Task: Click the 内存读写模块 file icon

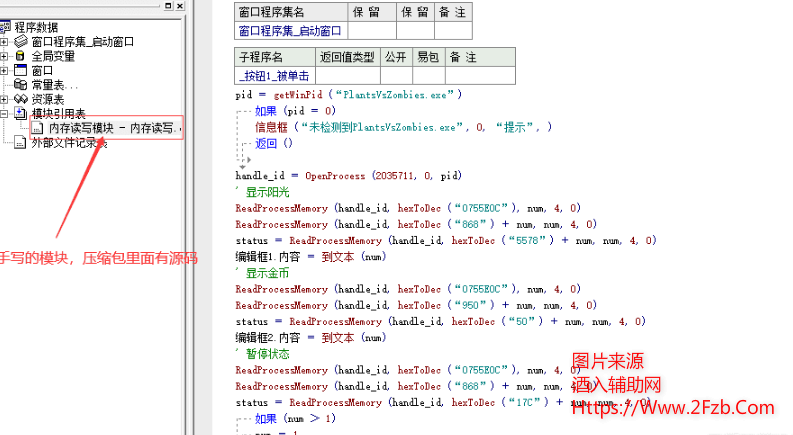Action: pyautogui.click(x=38, y=128)
